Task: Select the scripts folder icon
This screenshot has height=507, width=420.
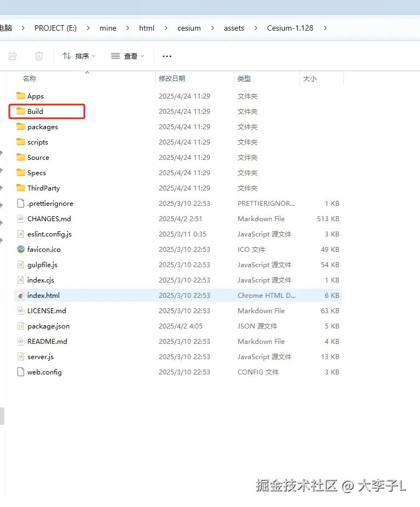Action: tap(21, 142)
